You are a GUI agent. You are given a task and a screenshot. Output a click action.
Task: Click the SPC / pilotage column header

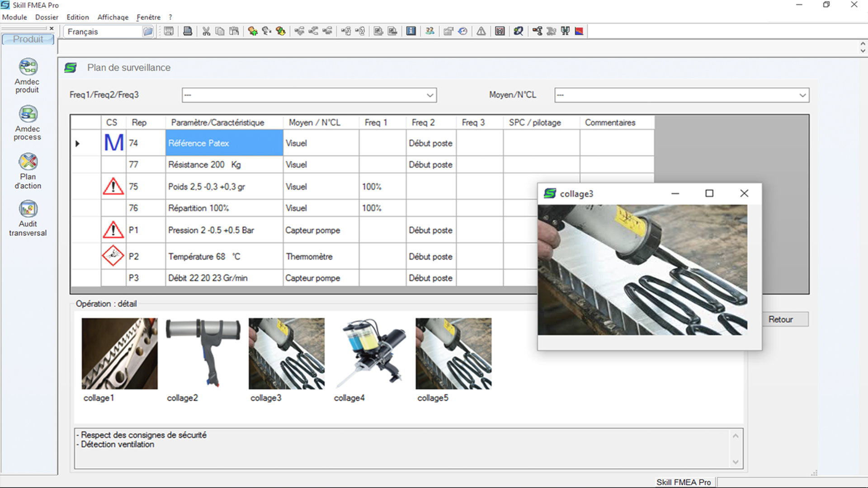542,122
